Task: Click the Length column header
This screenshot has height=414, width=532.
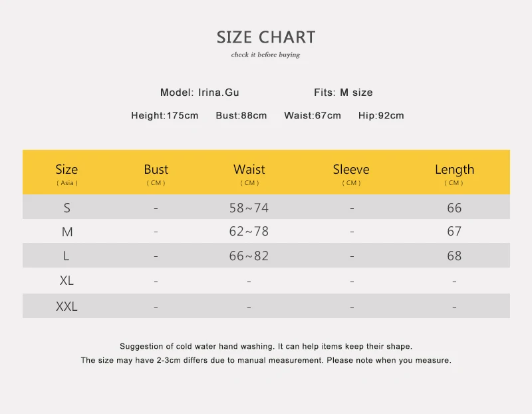Action: click(x=454, y=174)
